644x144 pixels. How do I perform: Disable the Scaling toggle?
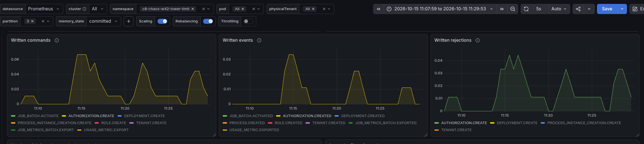(x=162, y=21)
